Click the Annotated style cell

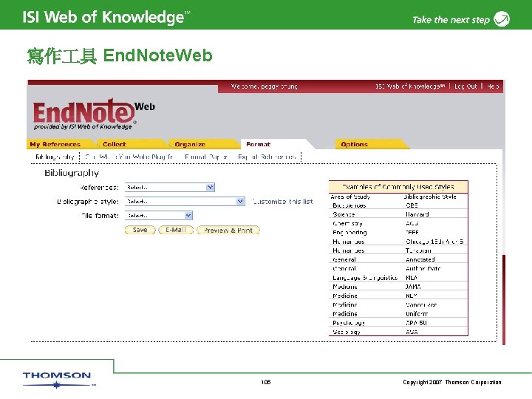(x=420, y=259)
